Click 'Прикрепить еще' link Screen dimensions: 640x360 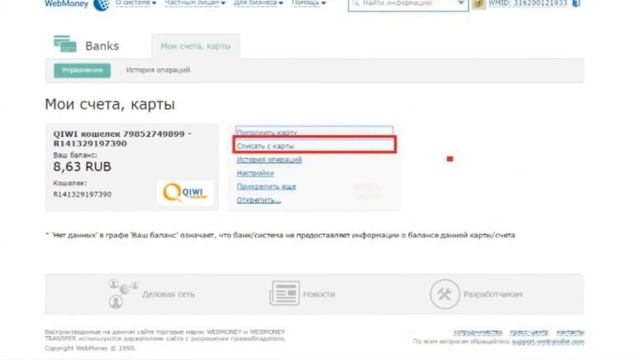pos(266,187)
